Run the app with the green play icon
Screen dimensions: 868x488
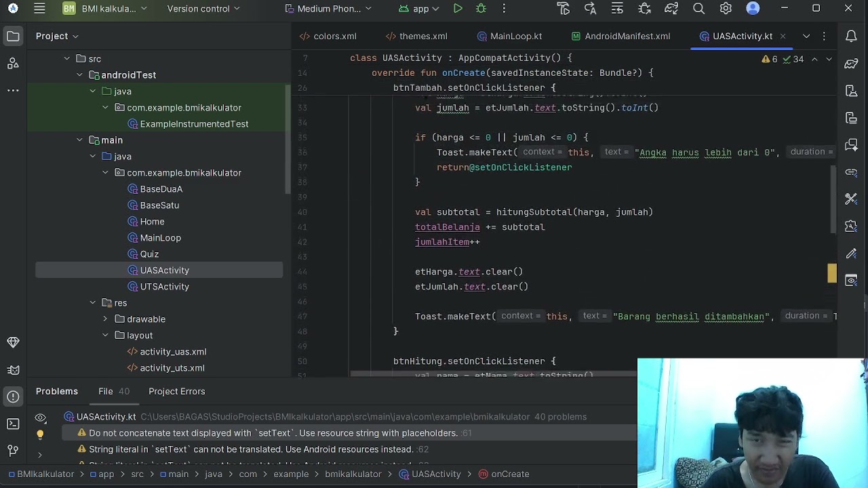(x=458, y=9)
